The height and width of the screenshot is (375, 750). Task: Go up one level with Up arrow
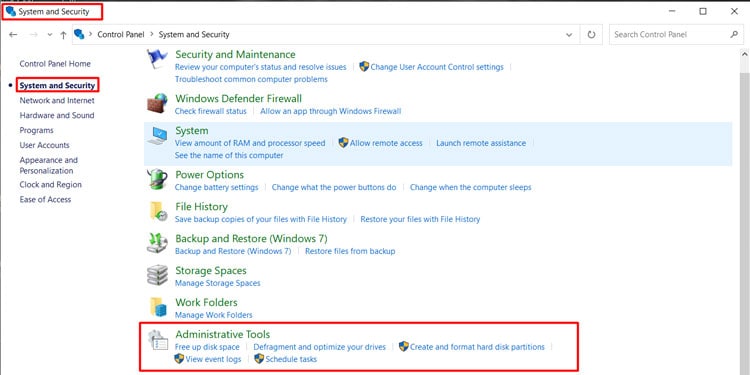coord(63,34)
